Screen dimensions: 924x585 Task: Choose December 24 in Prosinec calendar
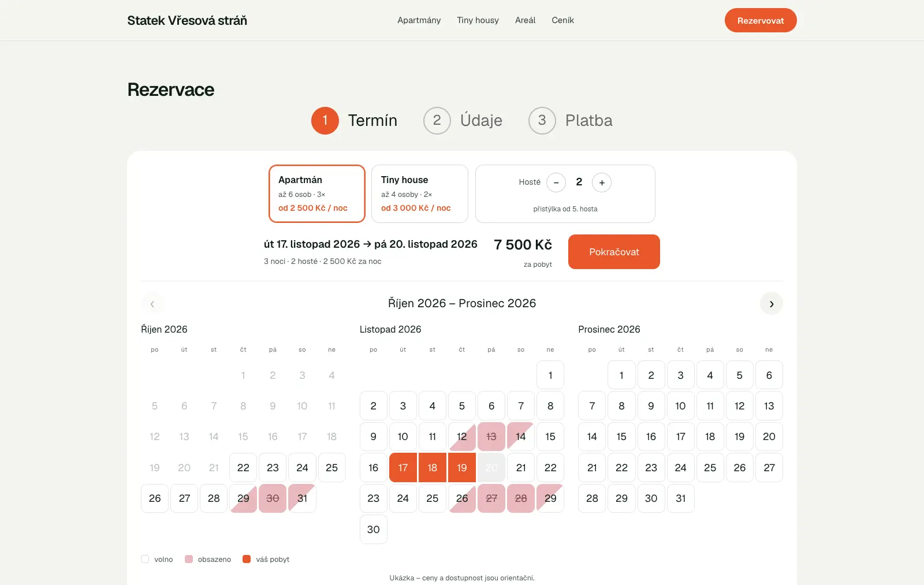pyautogui.click(x=680, y=468)
